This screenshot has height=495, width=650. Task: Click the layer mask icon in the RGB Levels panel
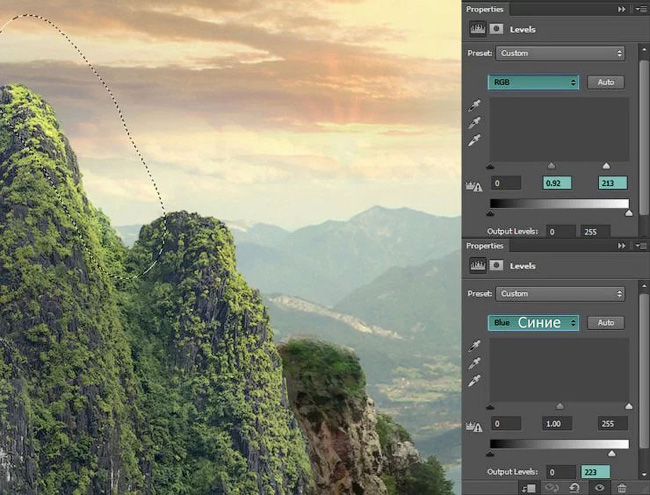[x=496, y=29]
